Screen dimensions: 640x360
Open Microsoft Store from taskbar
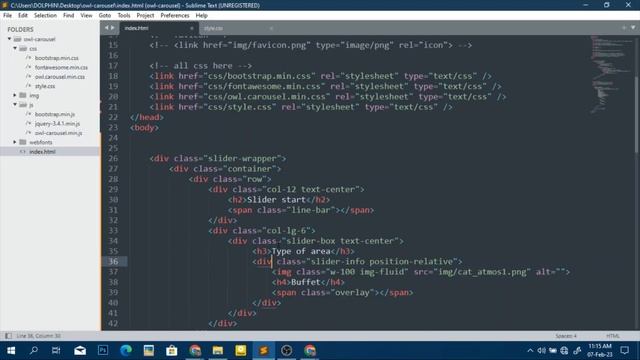coord(171,351)
